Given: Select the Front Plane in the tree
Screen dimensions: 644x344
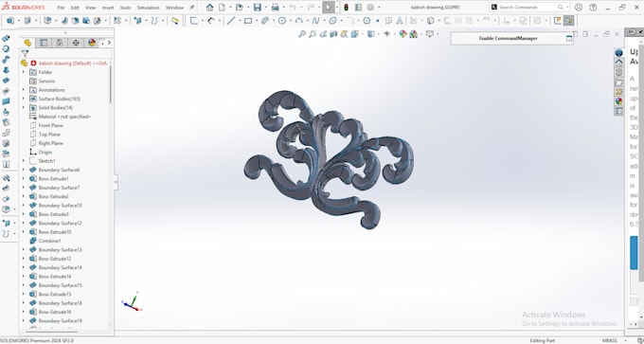Looking at the screenshot, I should coord(50,125).
